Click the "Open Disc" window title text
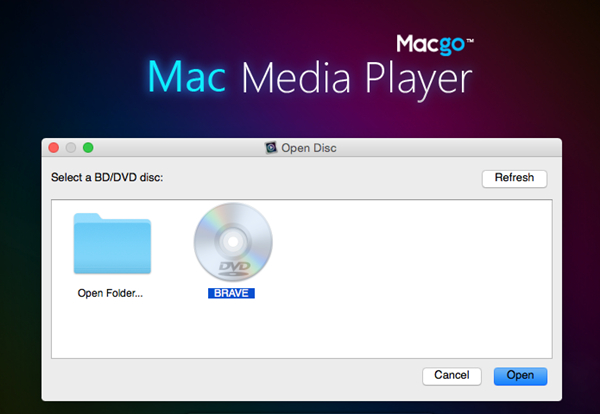This screenshot has width=600, height=414. 310,148
